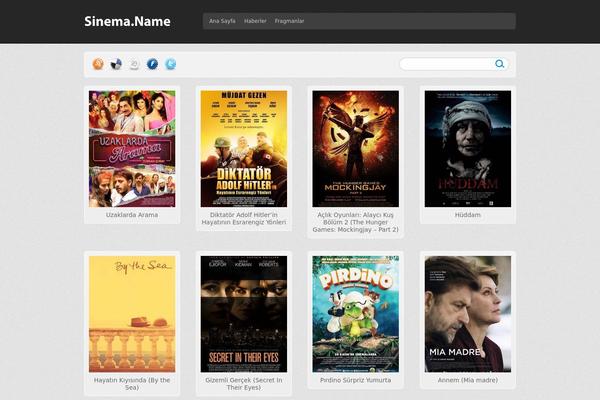Open the Mia Madre movie poster
This screenshot has height=400, width=600.
tap(468, 314)
